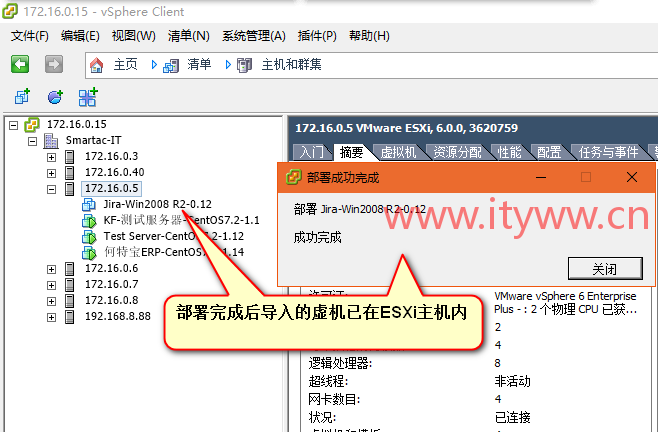Expand host 172.16.0.7
Viewport: 658px width, 432px height.
coord(51,285)
